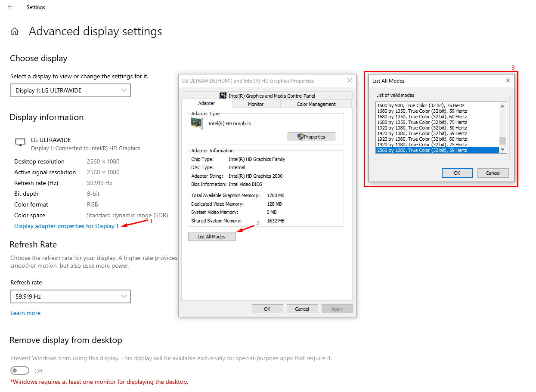The width and height of the screenshot is (536, 392).
Task: Click the modes list scrollbar thumb
Action: pos(502,141)
